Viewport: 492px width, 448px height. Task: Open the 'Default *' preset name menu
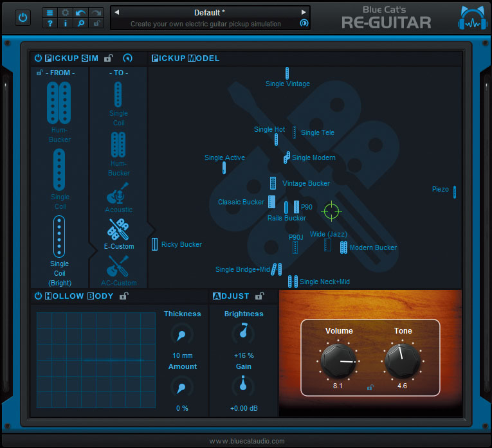(x=210, y=13)
